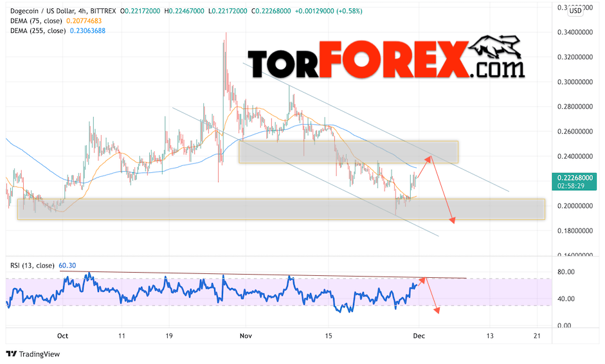The width and height of the screenshot is (605, 364).
Task: Click the 0.34000000 price scale label
Action: [x=575, y=32]
